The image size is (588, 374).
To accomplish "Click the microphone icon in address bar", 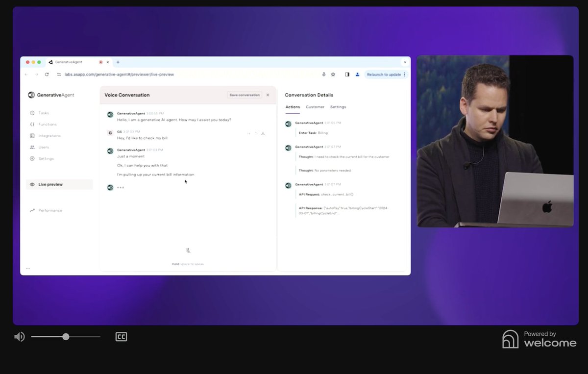I will tap(323, 75).
